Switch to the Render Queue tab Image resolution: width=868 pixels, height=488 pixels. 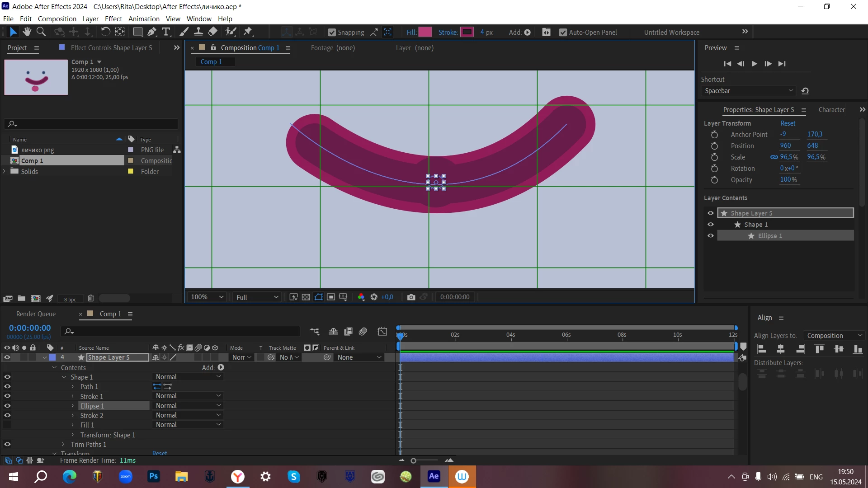36,314
